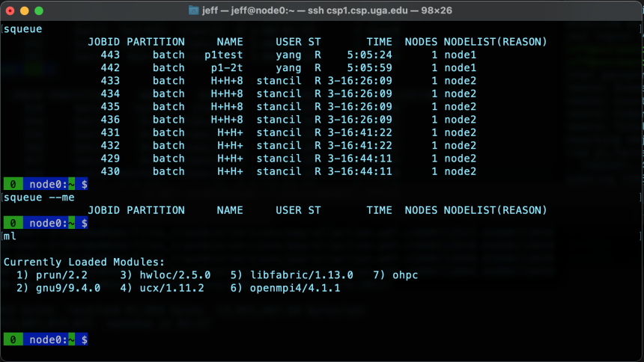Click the user name yang for job 442
The height and width of the screenshot is (362, 644).
[288, 68]
